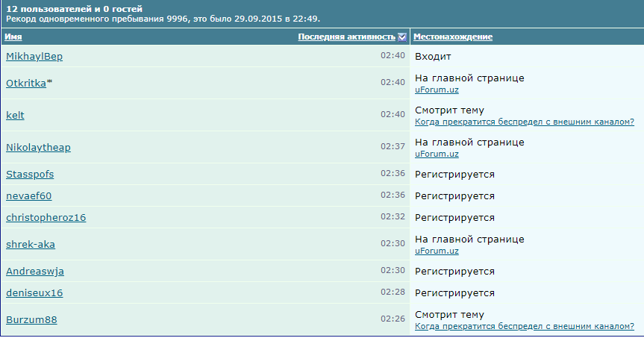Open the Nikolaytheap user profile

pos(38,147)
